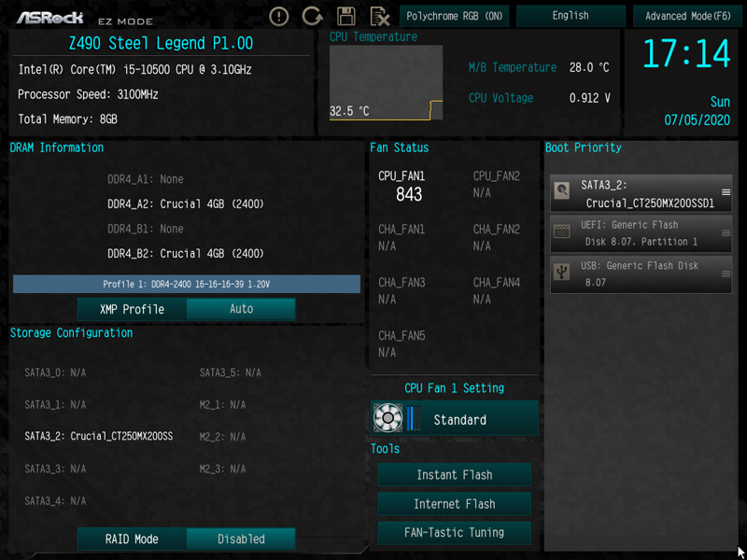The width and height of the screenshot is (747, 560).
Task: Click the M/B Temperature 28.0 °C value
Action: [x=589, y=67]
